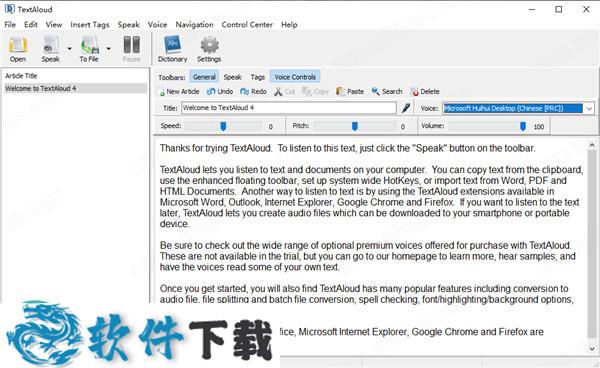Viewport: 600px width, 368px height.
Task: Click inside the Title text field
Action: pos(289,108)
